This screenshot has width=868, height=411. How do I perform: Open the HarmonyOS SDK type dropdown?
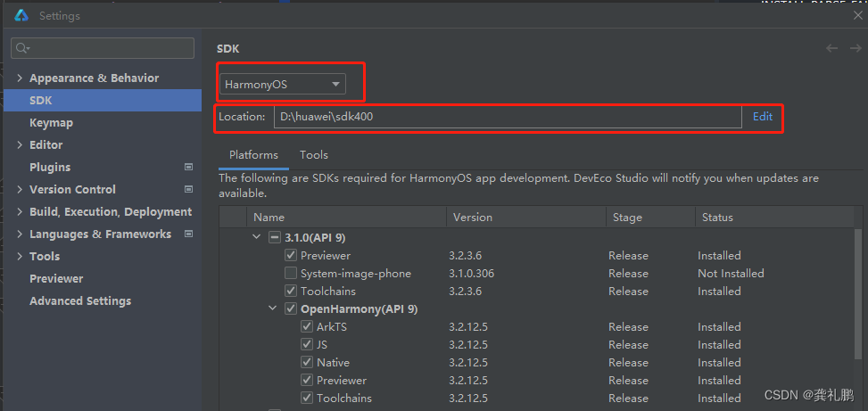click(282, 85)
